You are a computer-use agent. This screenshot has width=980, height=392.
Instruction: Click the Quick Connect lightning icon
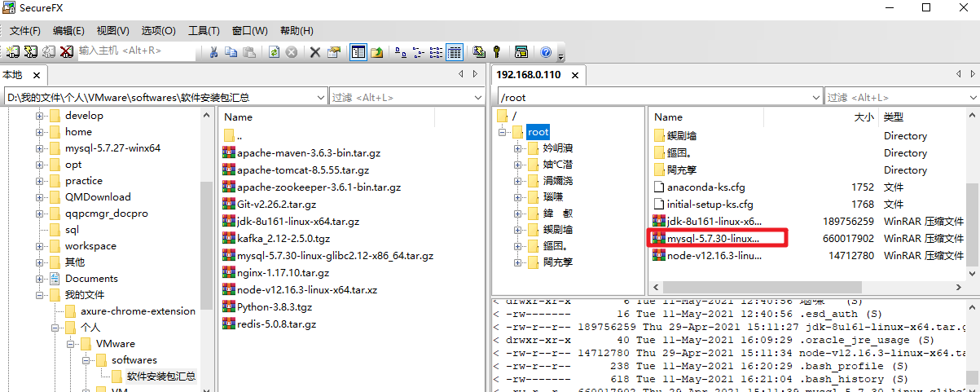point(30,51)
